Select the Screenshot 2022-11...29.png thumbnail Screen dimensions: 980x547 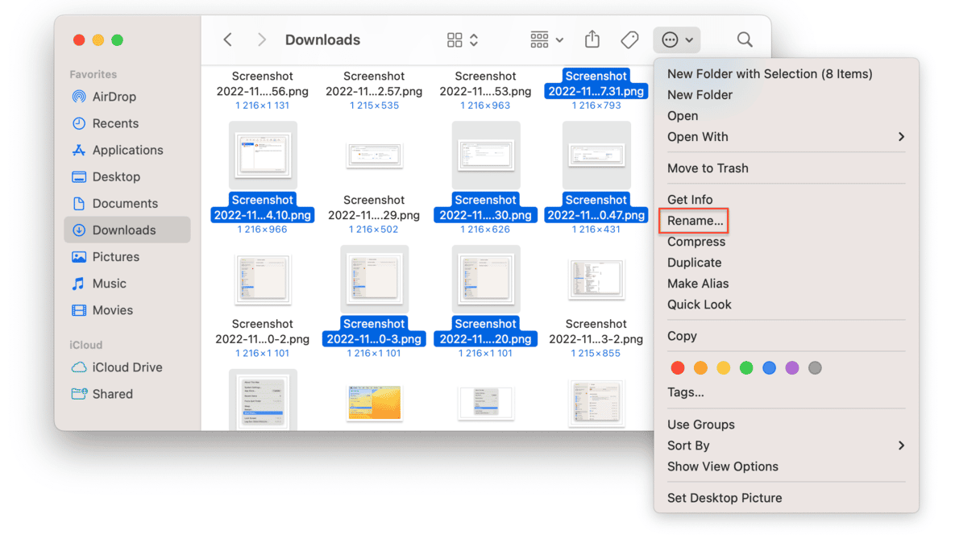click(374, 155)
